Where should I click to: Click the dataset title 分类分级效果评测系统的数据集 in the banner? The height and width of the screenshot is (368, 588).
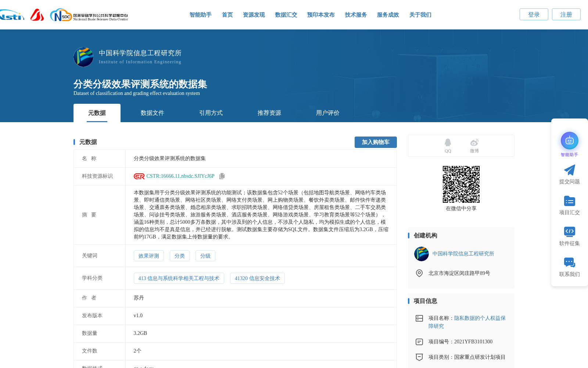pos(140,84)
